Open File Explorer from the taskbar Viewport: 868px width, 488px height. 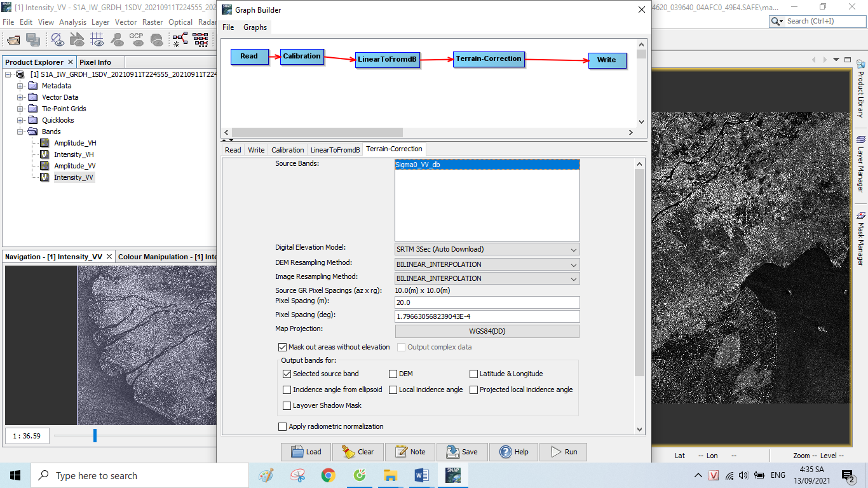[390, 475]
